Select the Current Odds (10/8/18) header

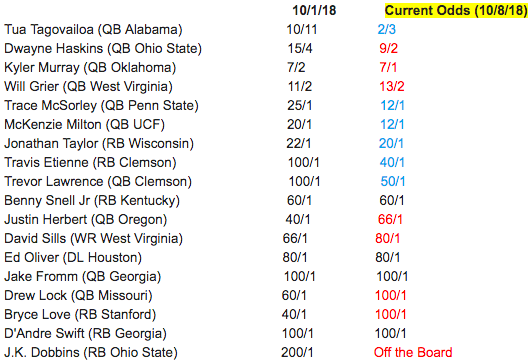(x=456, y=10)
